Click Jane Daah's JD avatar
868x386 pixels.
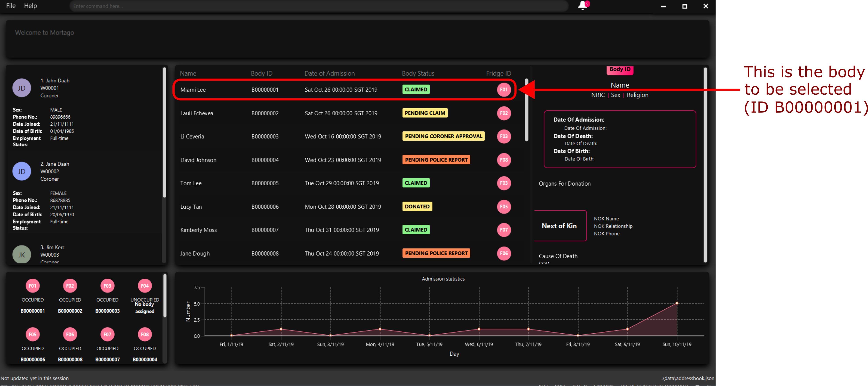tap(22, 171)
